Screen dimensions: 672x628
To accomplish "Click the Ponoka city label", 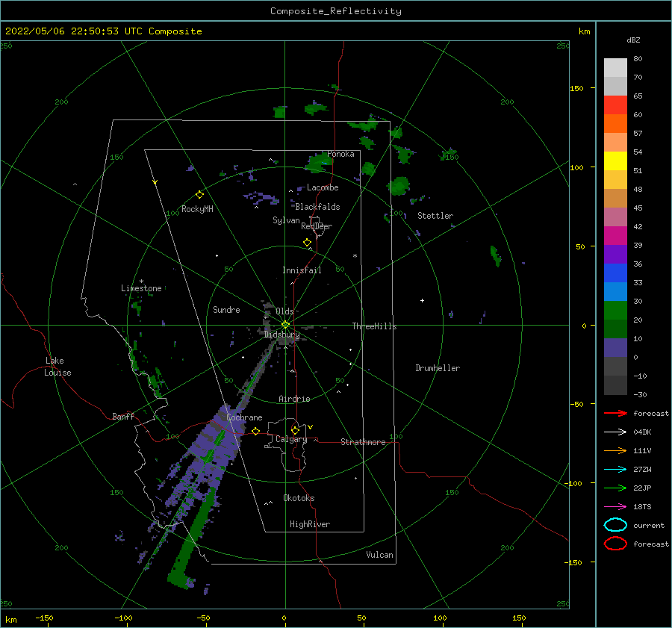I will (340, 154).
